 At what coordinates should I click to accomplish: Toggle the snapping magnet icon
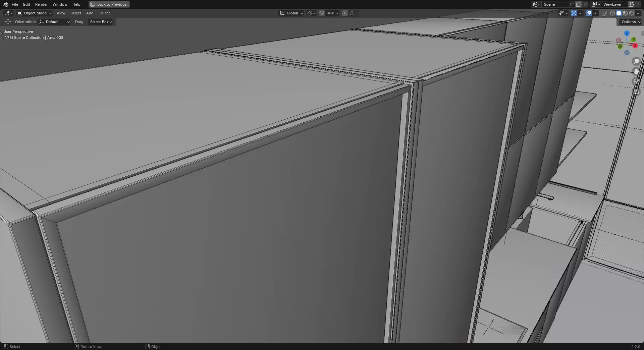pos(322,13)
